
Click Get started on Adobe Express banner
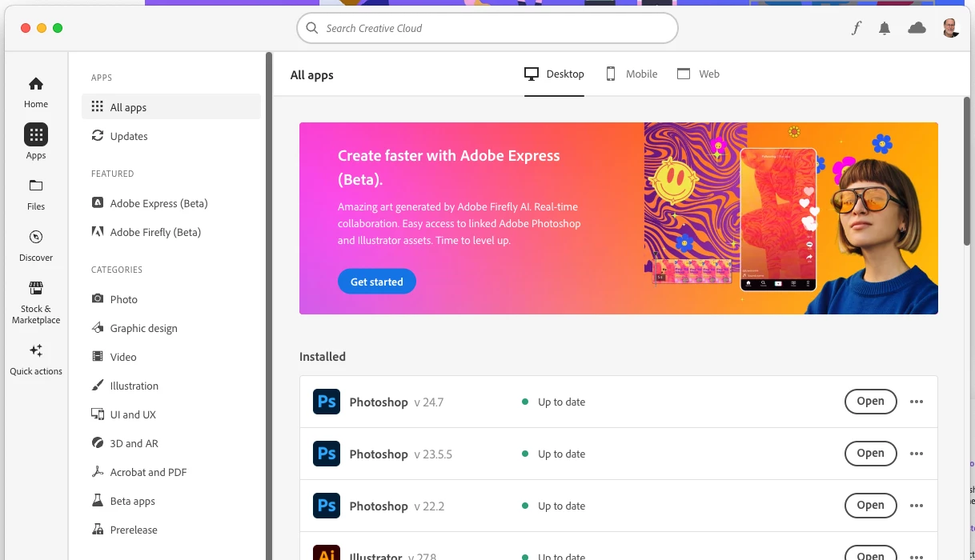(x=377, y=282)
